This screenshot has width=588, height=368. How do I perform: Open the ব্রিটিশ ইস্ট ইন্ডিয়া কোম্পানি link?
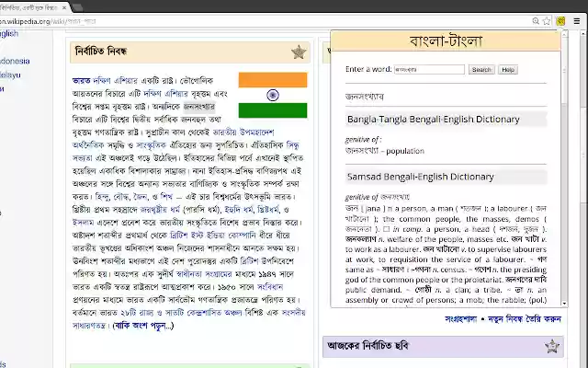(213, 236)
